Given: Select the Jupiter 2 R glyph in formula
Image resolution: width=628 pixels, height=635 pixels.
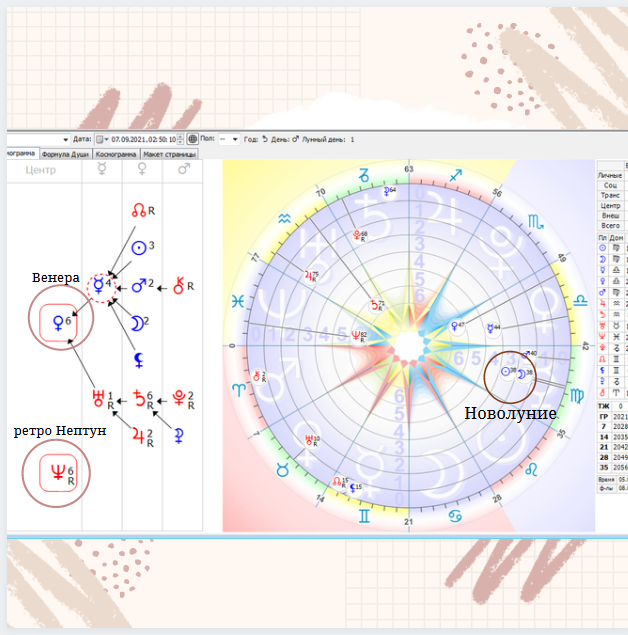Looking at the screenshot, I should point(143,437).
